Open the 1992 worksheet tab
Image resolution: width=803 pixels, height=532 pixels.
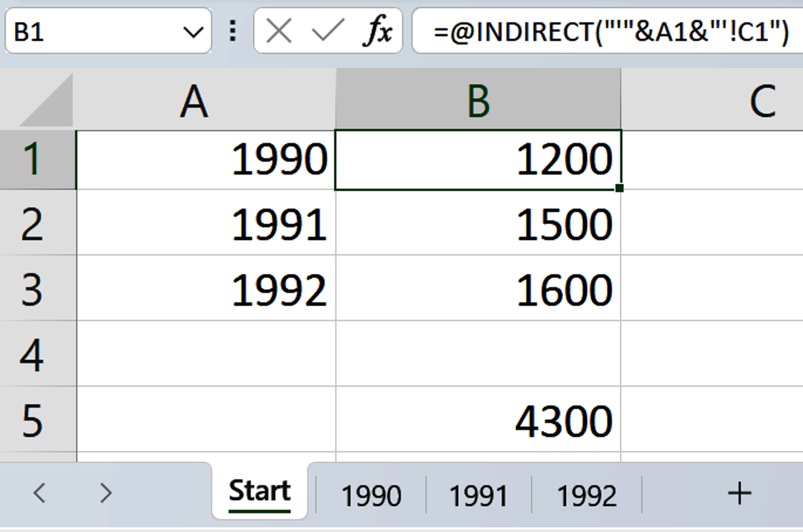(x=586, y=495)
